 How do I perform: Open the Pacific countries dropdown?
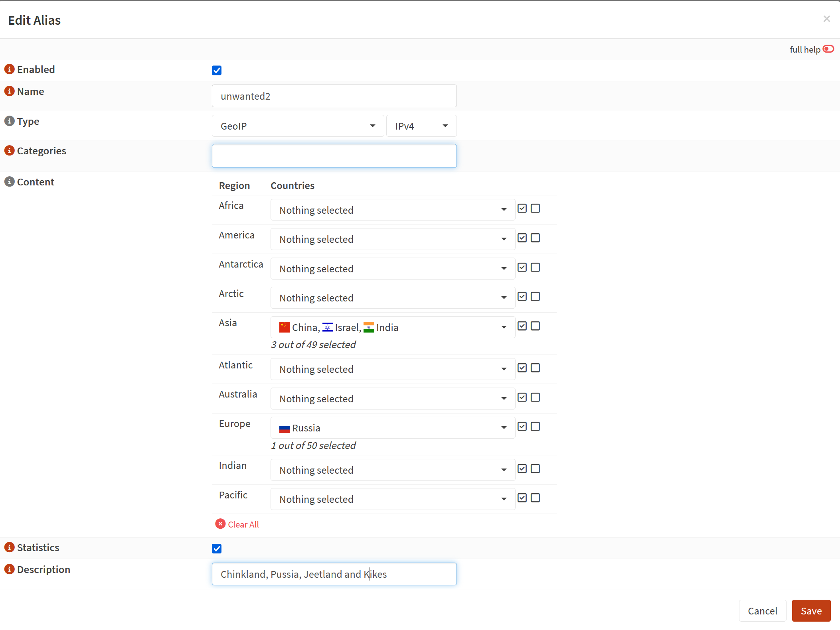click(x=393, y=499)
